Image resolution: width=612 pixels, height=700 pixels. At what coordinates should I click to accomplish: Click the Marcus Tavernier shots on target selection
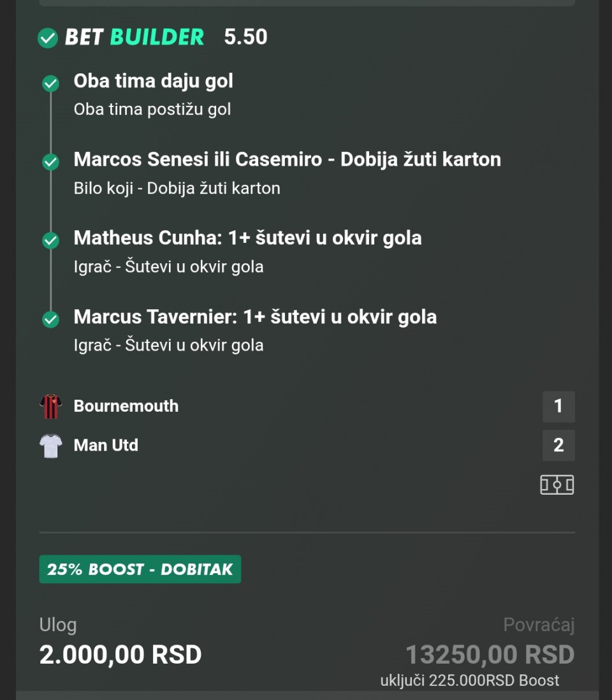[255, 317]
